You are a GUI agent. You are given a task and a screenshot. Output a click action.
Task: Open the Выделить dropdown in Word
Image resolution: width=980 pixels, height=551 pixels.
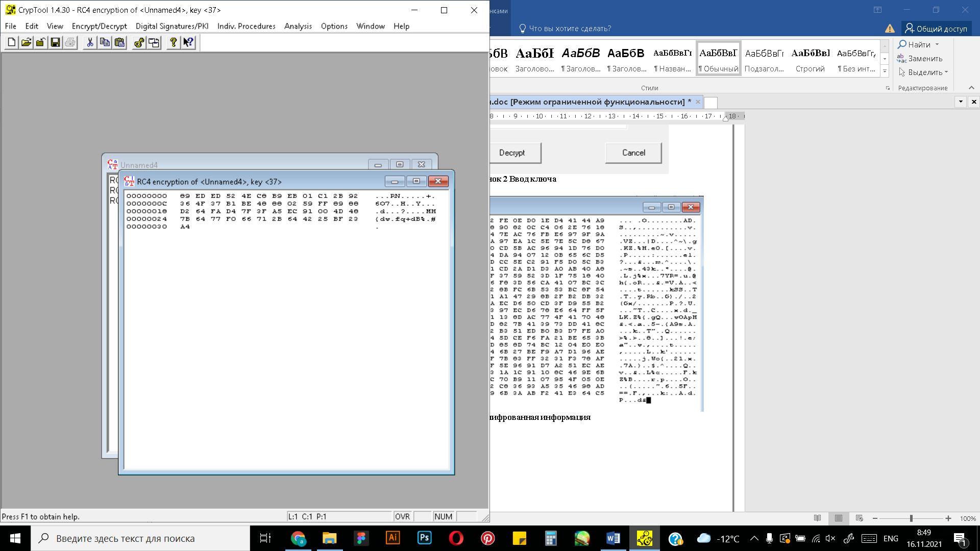tap(923, 72)
